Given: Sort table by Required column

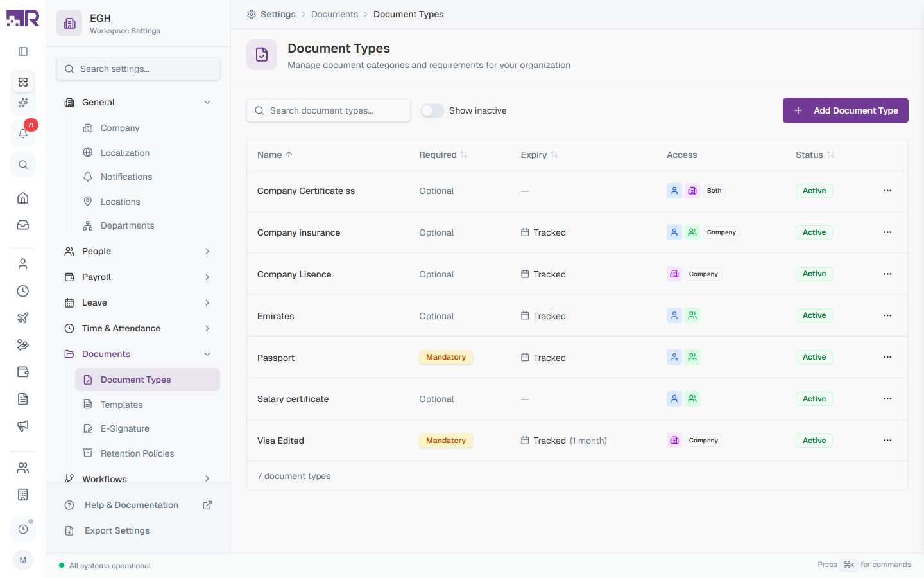Looking at the screenshot, I should 443,155.
